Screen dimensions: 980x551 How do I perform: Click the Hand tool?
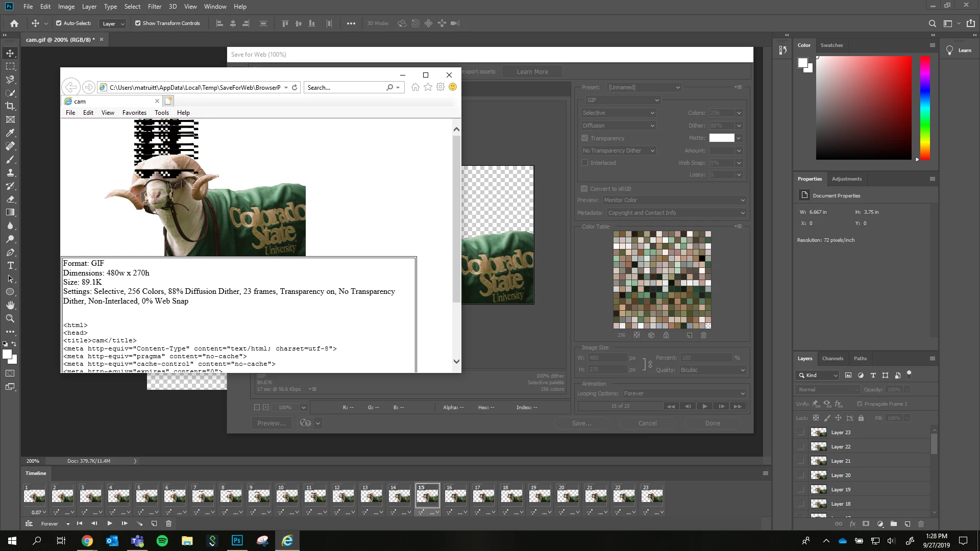tap(10, 305)
